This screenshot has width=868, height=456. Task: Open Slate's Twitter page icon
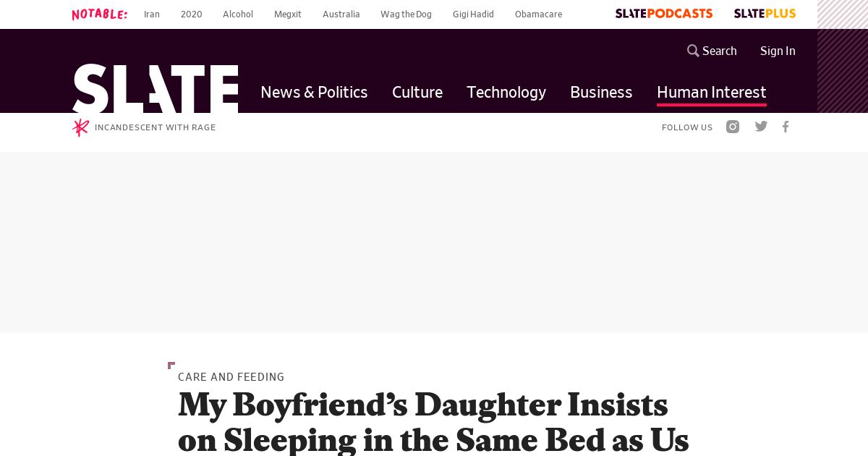(x=761, y=127)
